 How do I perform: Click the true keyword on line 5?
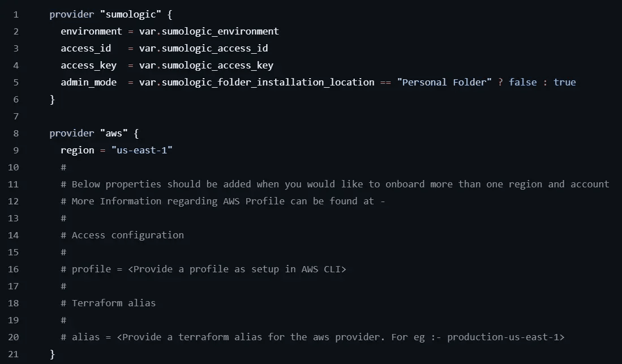[565, 82]
